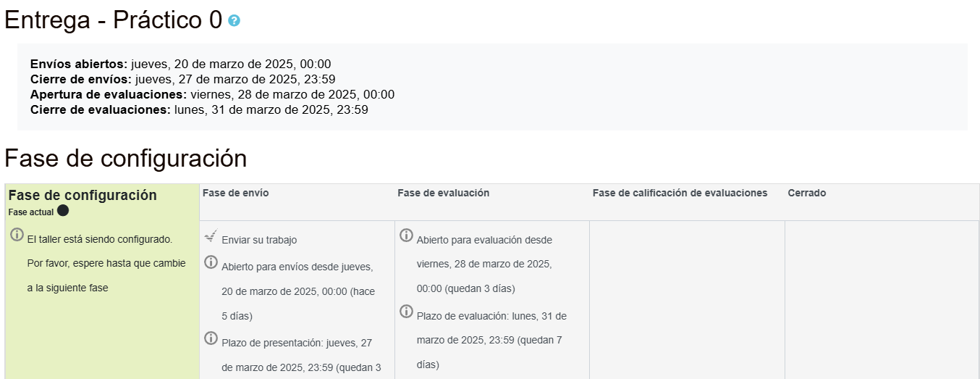980x379 pixels.
Task: Click the Envíos abiertos date line
Action: 180,64
